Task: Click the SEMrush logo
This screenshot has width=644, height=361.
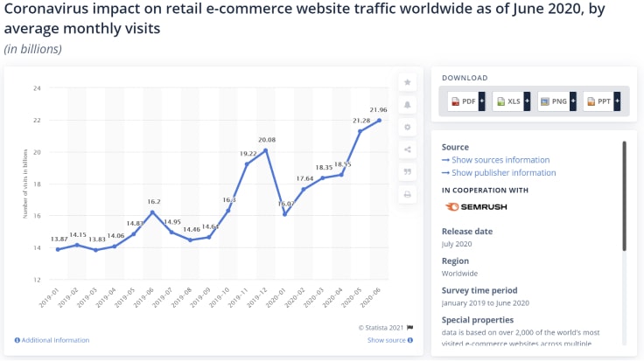Action: [x=476, y=207]
